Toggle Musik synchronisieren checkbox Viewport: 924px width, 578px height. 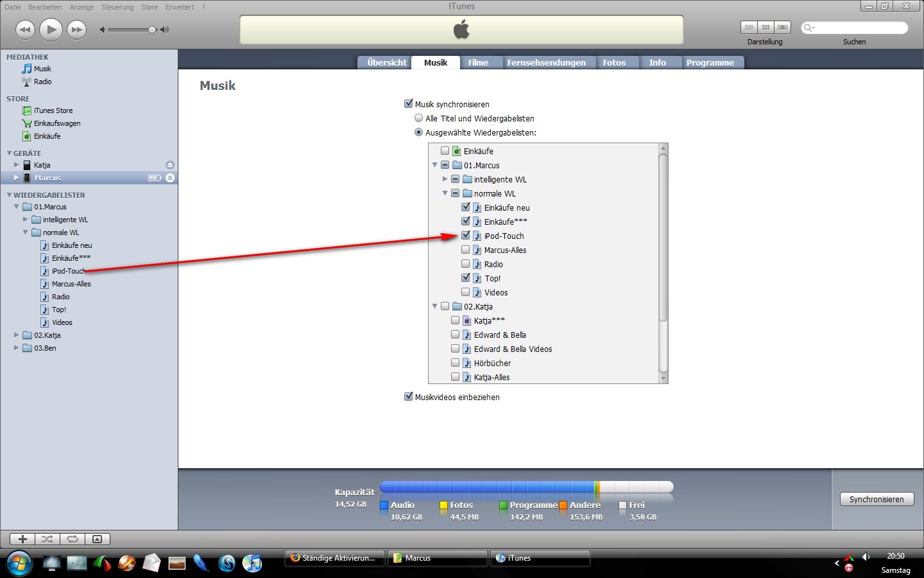click(409, 103)
